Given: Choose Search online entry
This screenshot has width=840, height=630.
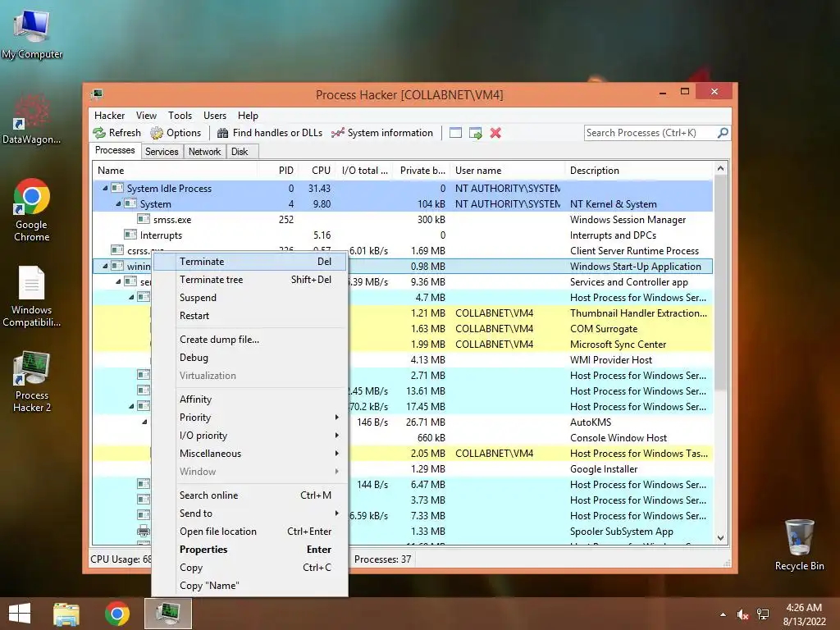Looking at the screenshot, I should (249, 495).
